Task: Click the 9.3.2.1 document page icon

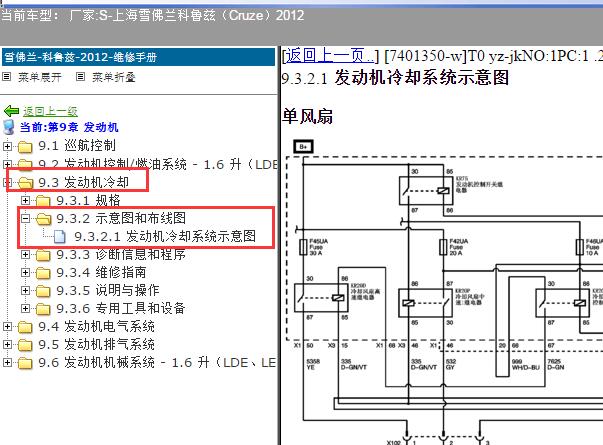Action: [x=59, y=237]
